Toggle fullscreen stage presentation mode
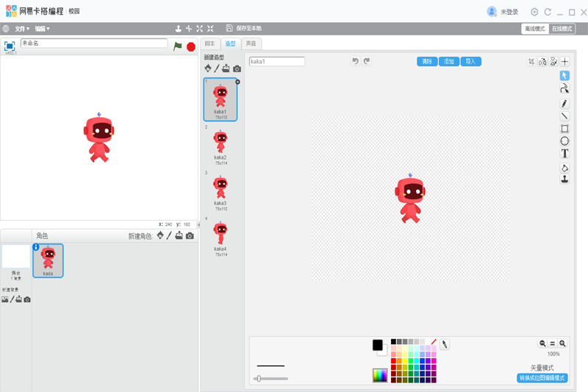The width and height of the screenshot is (588, 392). tap(10, 46)
